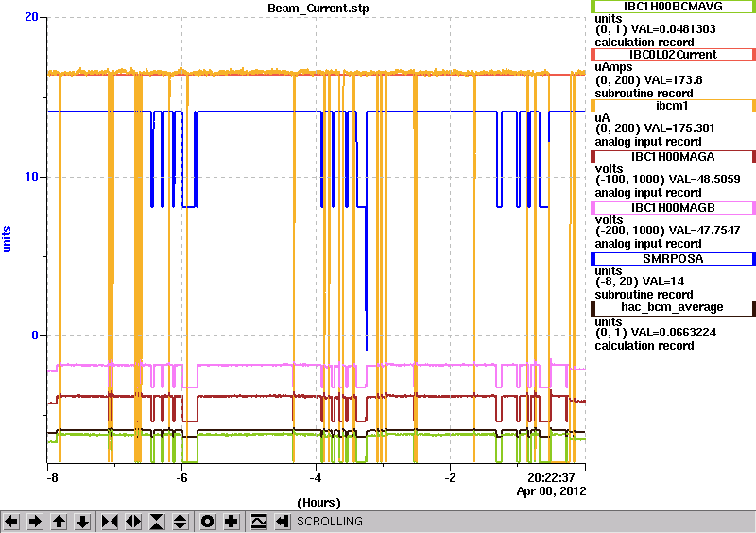
Task: Click the -4 tick label on the x-axis
Action: 316,478
